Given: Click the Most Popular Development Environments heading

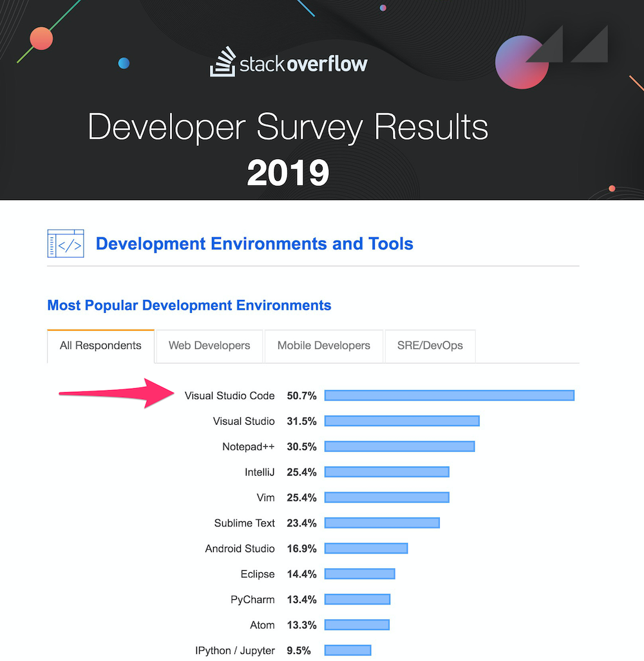Looking at the screenshot, I should [x=189, y=305].
